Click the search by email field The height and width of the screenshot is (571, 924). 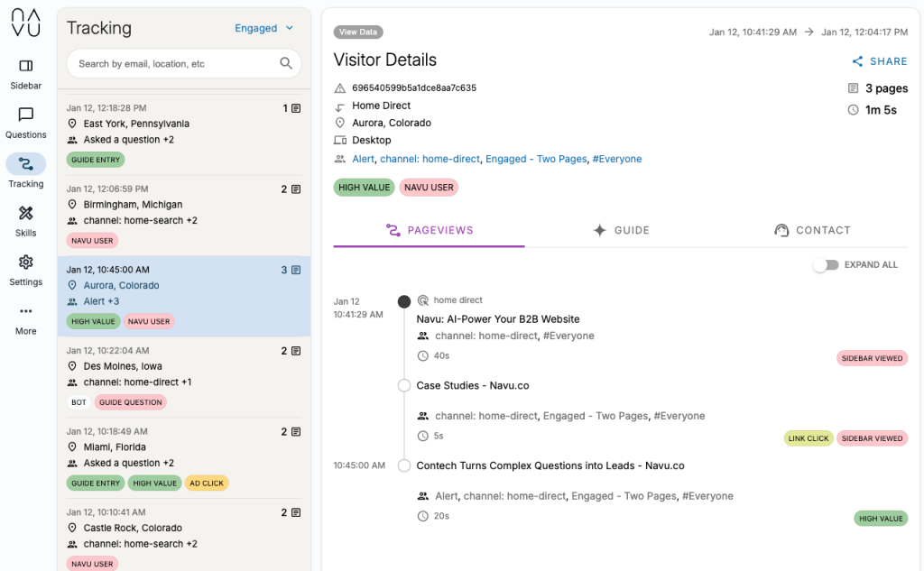point(176,64)
